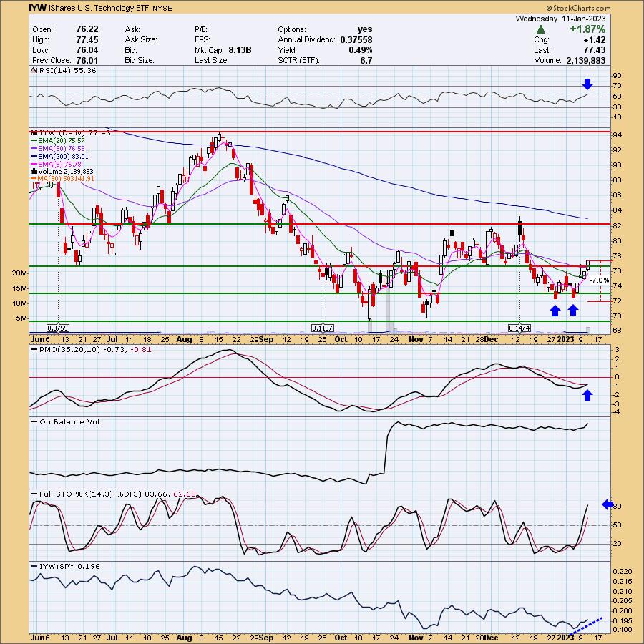The width and height of the screenshot is (644, 644).
Task: Click the Wednesday 11-Jan-2023 date
Action: 560,19
